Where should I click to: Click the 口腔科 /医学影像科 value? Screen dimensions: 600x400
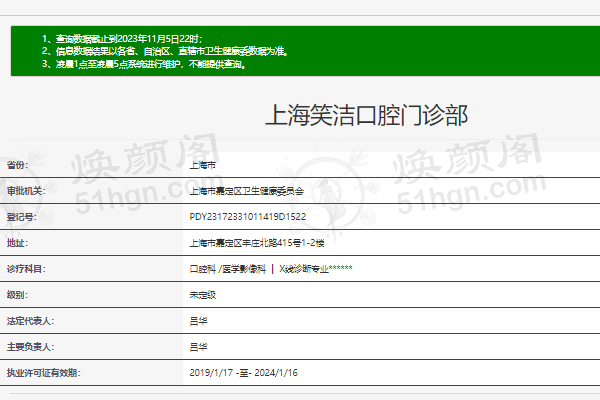pyautogui.click(x=227, y=269)
